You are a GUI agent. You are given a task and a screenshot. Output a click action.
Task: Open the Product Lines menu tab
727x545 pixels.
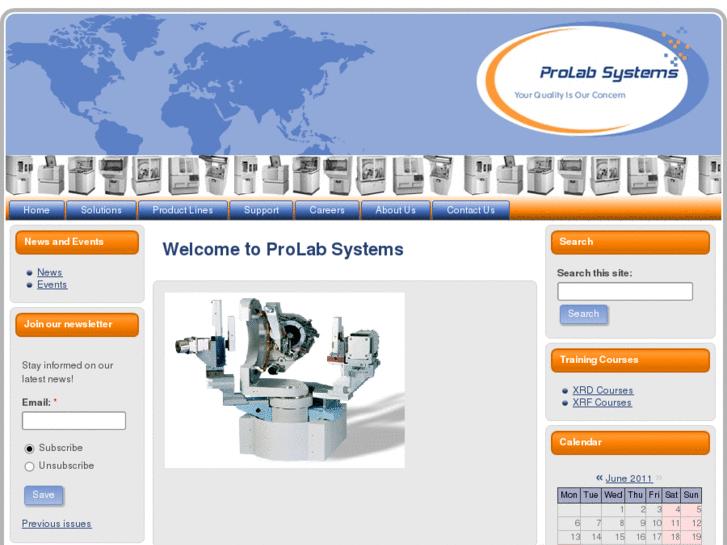(x=183, y=210)
